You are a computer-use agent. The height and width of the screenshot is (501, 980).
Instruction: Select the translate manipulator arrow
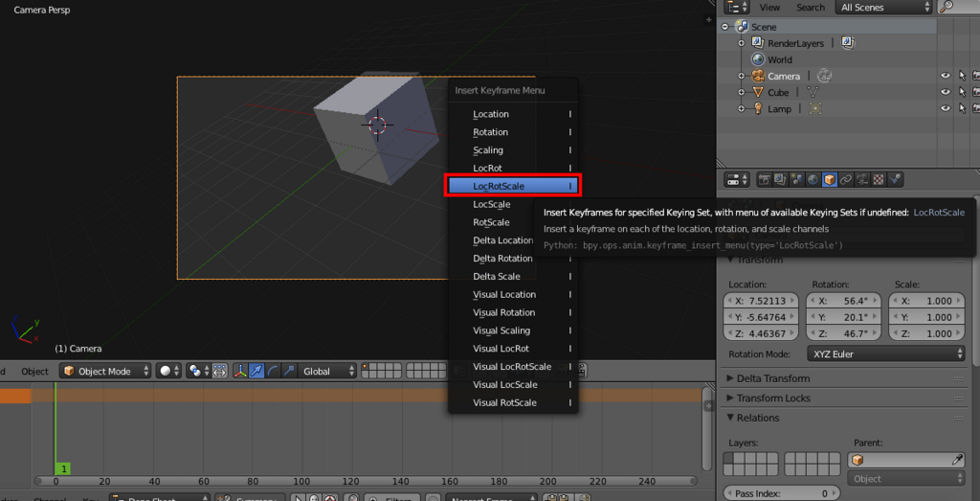tap(256, 371)
